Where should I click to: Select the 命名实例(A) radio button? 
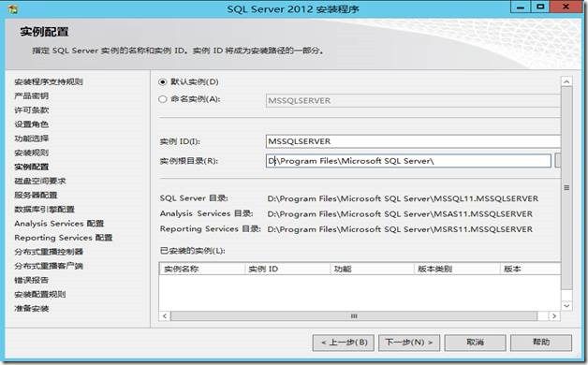[x=162, y=99]
